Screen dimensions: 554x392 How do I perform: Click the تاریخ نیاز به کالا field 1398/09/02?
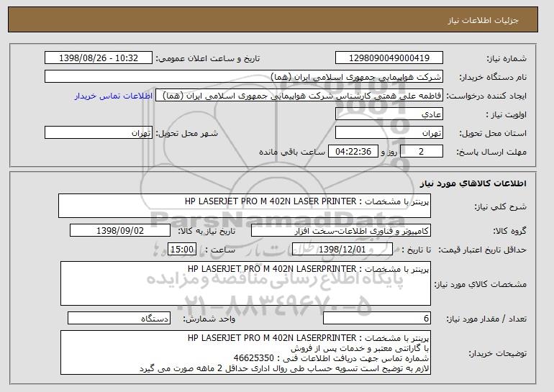coord(120,231)
